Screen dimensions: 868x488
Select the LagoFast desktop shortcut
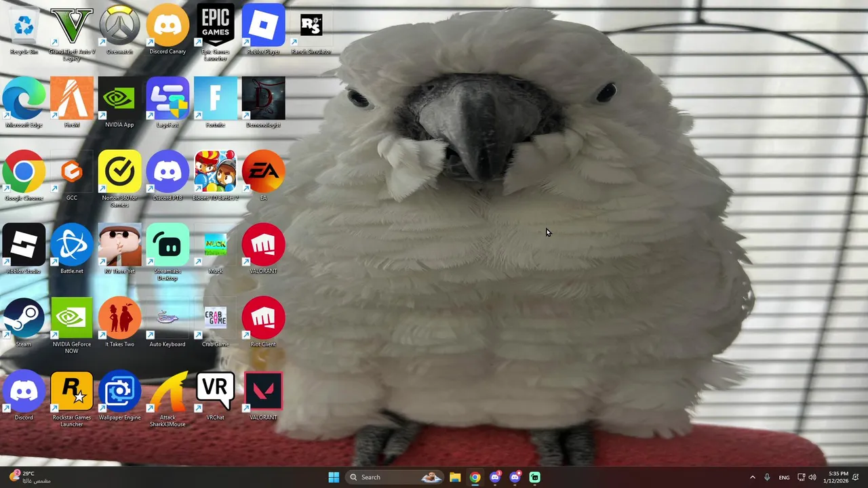coord(167,104)
